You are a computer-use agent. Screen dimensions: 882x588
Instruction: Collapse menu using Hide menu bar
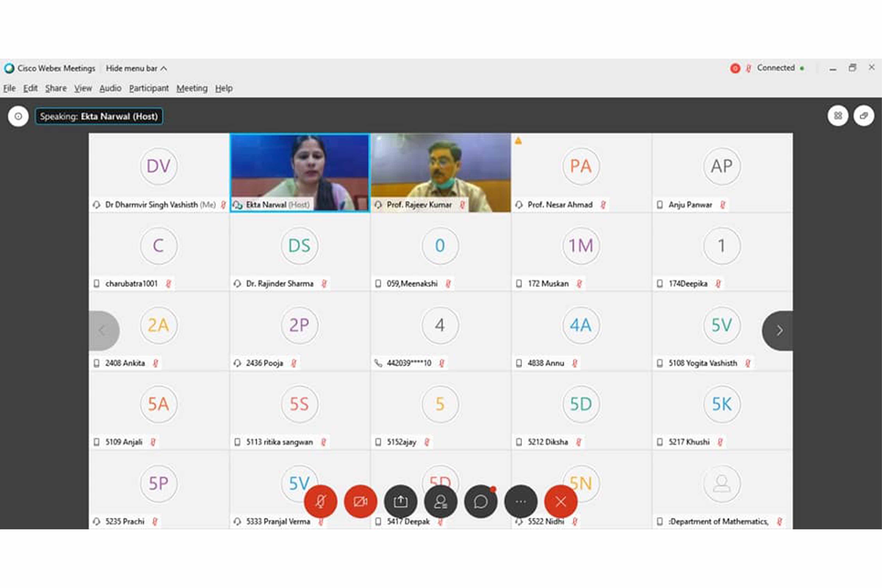(x=136, y=68)
